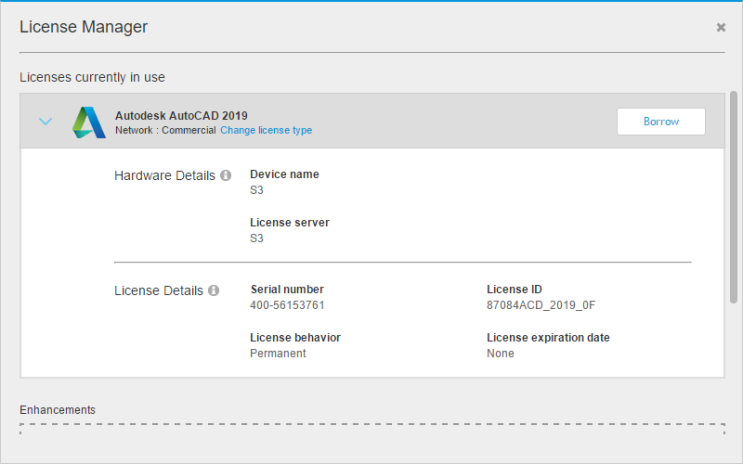The height and width of the screenshot is (464, 743).
Task: Click the License server value S3
Action: pos(256,238)
